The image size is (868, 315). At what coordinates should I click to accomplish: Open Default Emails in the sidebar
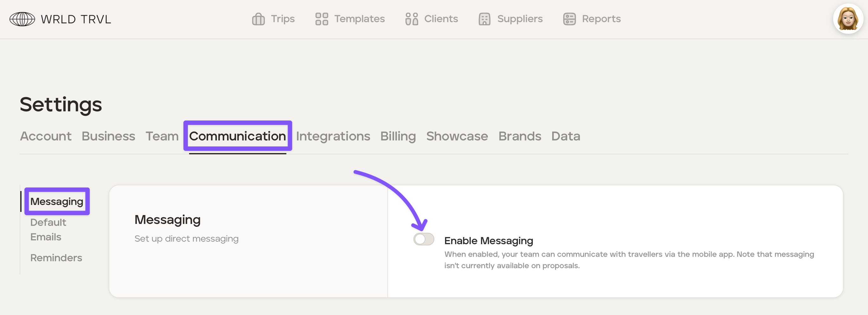point(48,230)
